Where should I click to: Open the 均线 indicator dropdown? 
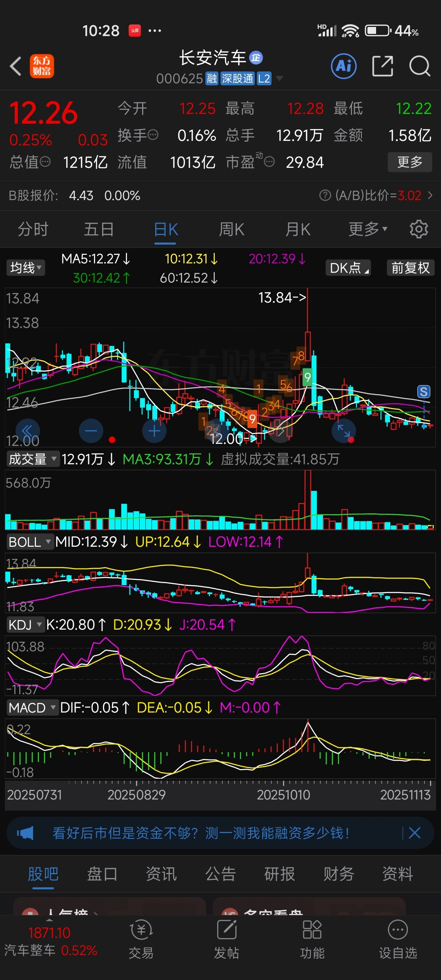[x=26, y=268]
